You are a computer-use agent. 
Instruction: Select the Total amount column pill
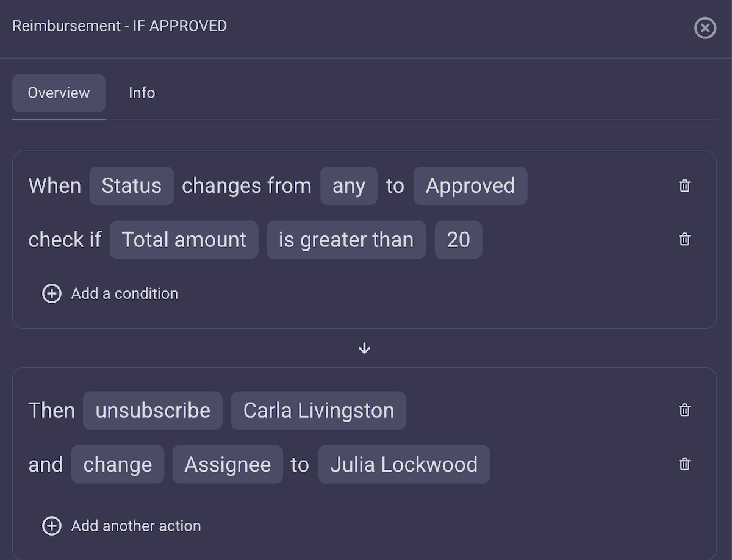pyautogui.click(x=184, y=239)
